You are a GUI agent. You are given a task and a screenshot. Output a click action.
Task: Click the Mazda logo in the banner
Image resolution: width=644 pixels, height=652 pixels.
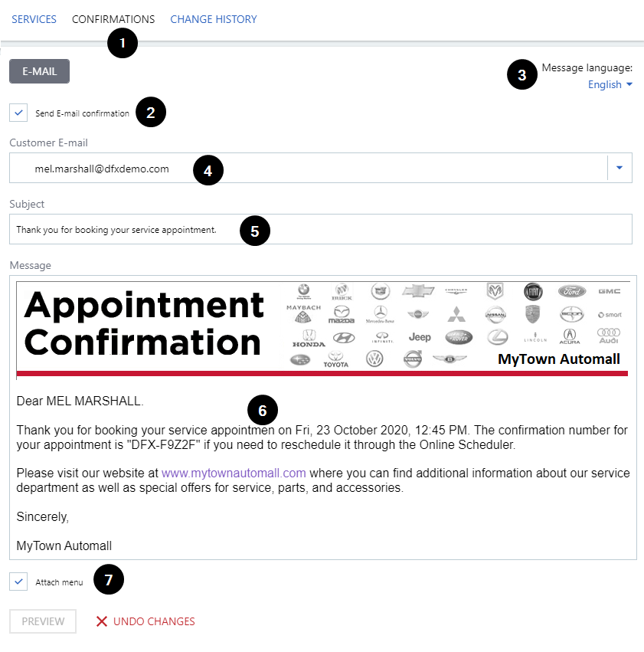(x=341, y=314)
